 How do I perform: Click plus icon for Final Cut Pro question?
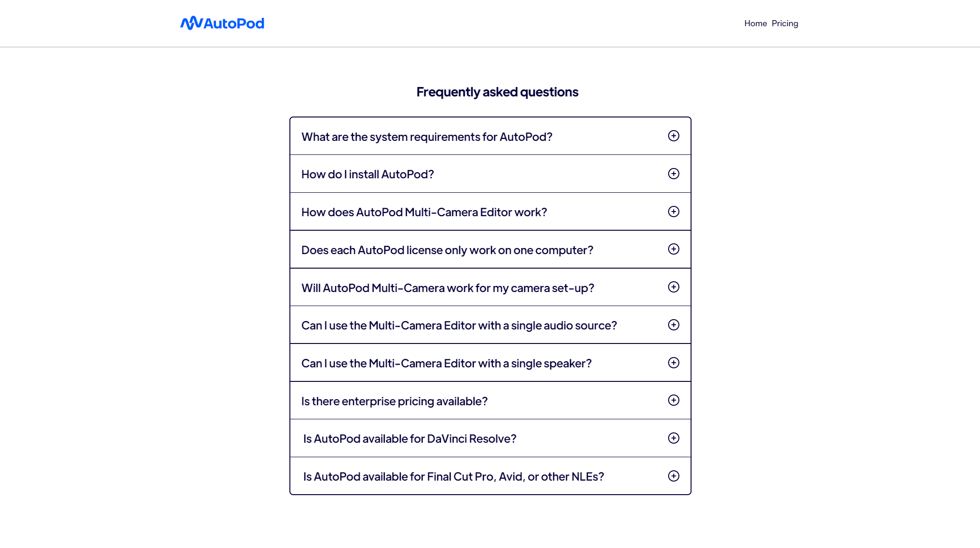673,476
